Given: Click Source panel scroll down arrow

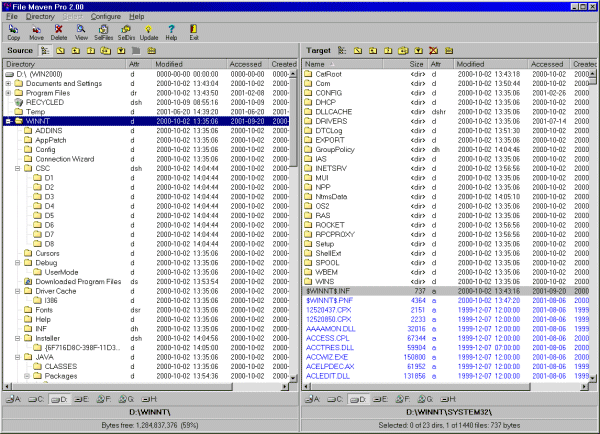Looking at the screenshot, I should [x=293, y=378].
